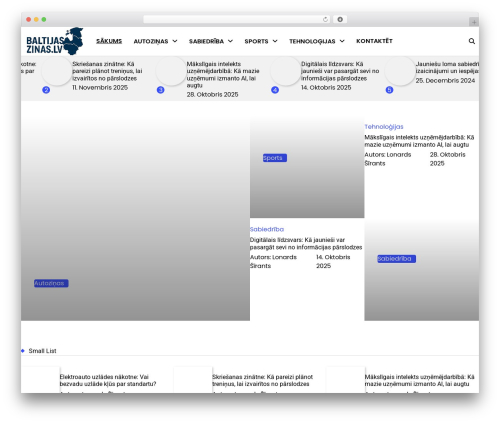Click the browser reload icon
Viewport: 500px width, 423px height.
click(x=325, y=19)
